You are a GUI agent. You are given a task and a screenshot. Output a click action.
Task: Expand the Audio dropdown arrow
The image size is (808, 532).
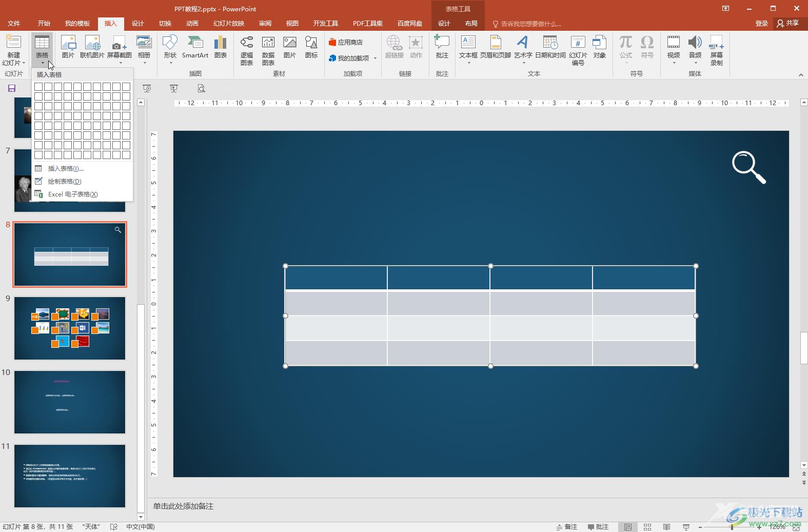coord(695,63)
